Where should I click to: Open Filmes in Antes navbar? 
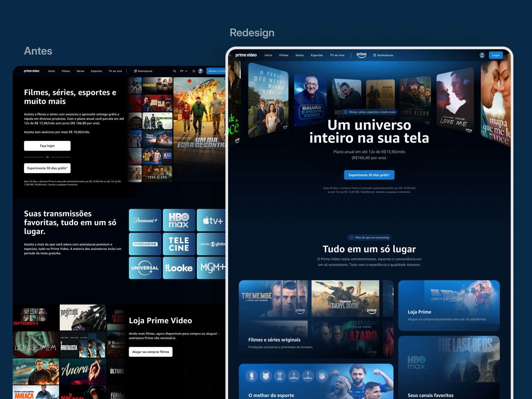tap(66, 71)
